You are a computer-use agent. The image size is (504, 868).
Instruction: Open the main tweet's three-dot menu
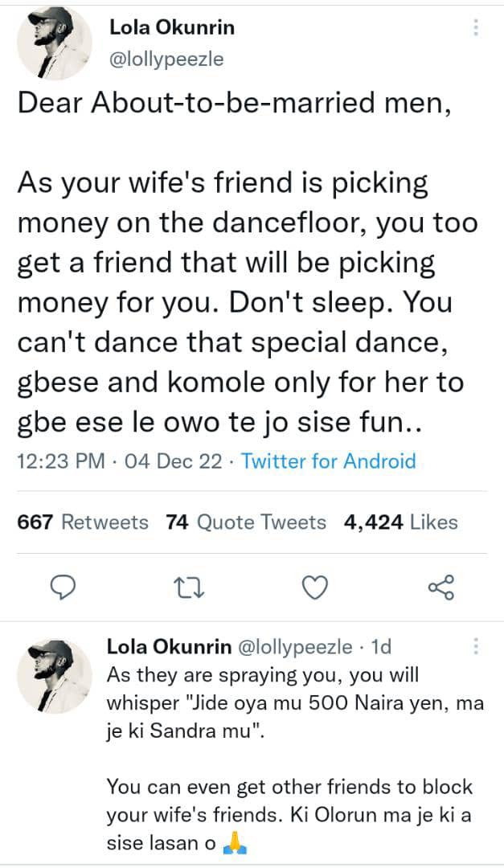pyautogui.click(x=477, y=29)
